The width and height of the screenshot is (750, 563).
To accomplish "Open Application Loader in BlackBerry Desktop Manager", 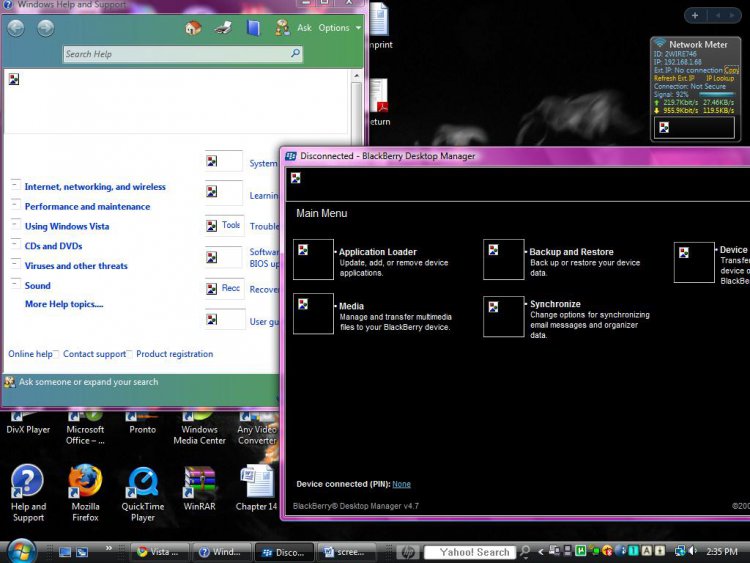I will (x=378, y=252).
